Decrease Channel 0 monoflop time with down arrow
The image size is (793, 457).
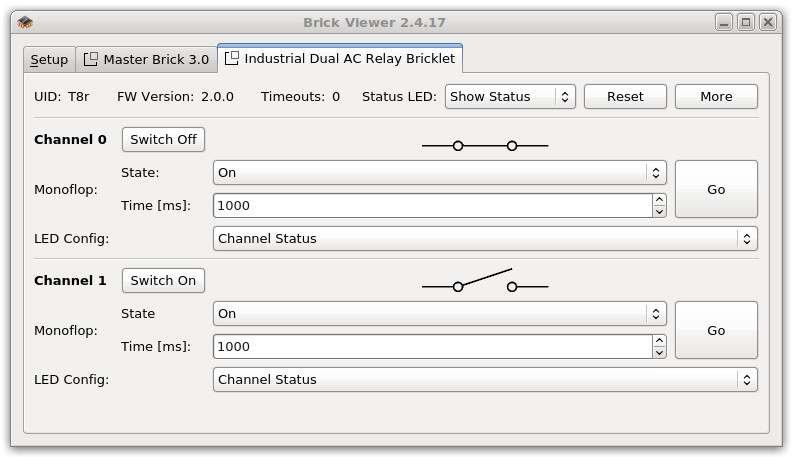pyautogui.click(x=659, y=212)
